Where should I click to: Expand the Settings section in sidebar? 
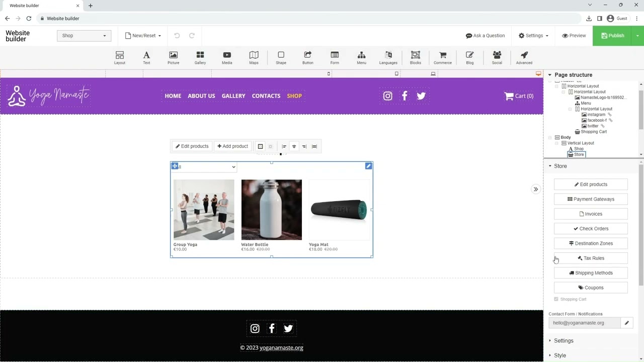click(563, 341)
